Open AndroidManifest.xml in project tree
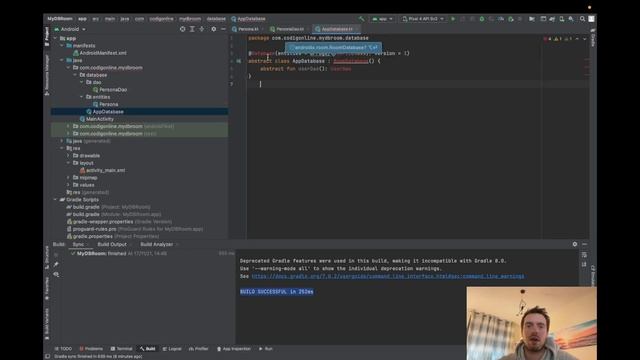Screen dimensions: 640x360 click(103, 53)
